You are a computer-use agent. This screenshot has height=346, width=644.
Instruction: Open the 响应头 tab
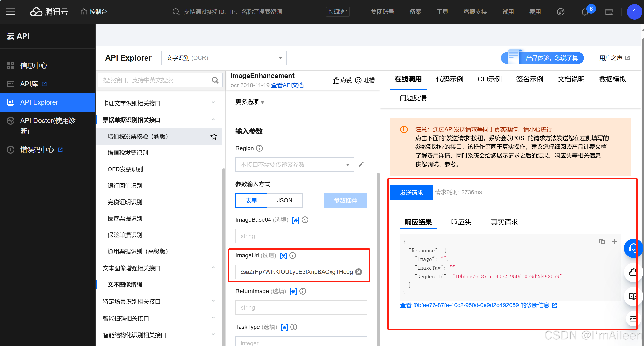coord(461,222)
